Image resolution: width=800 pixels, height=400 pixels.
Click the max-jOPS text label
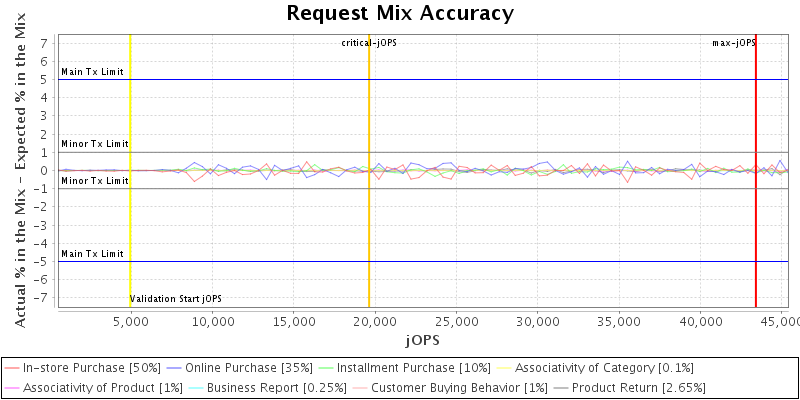(733, 43)
